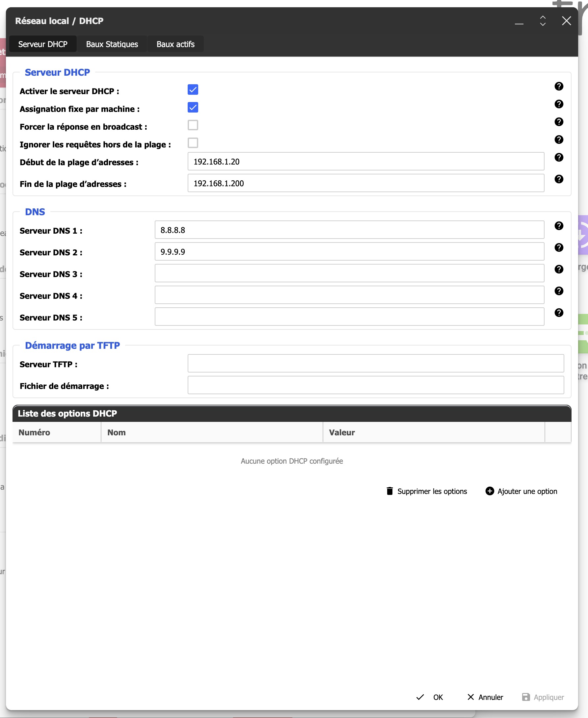Open help for Activer le serveur DHCP
The image size is (588, 718).
pos(559,86)
